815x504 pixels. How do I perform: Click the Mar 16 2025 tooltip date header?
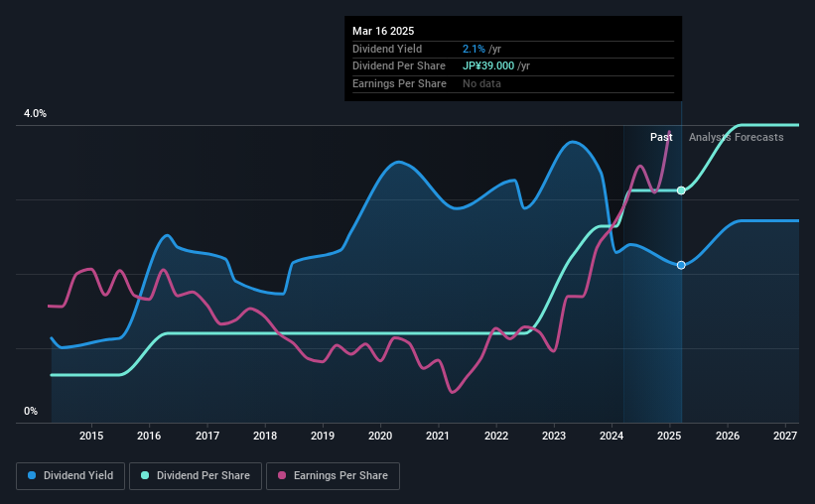383,31
